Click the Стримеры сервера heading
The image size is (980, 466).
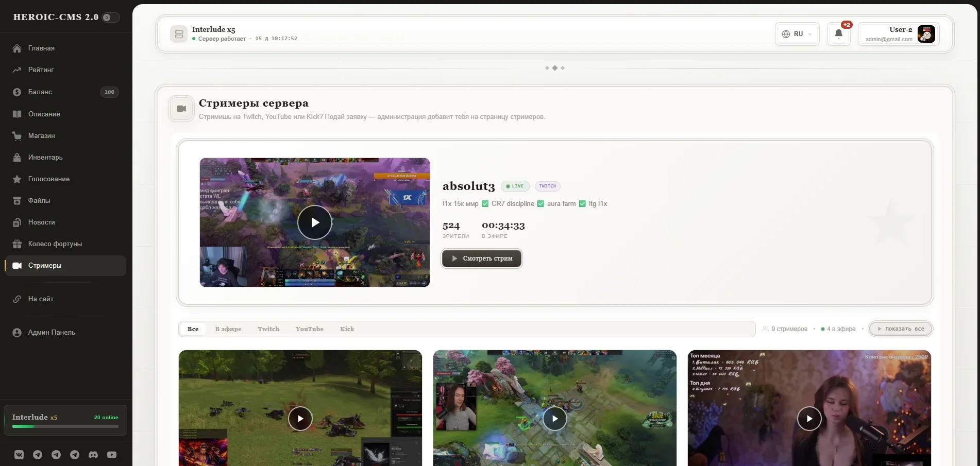[254, 103]
